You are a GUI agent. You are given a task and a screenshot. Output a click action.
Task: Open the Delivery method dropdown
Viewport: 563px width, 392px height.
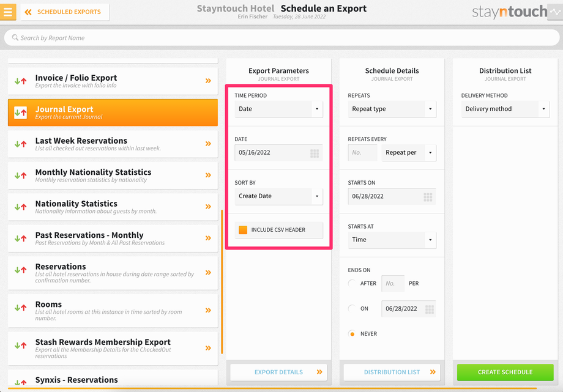click(x=505, y=109)
